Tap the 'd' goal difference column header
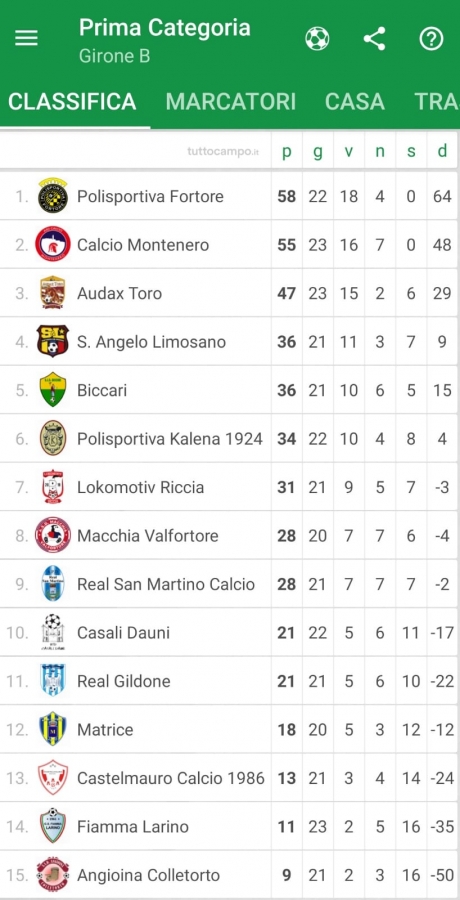Image resolution: width=460 pixels, height=900 pixels. click(x=442, y=151)
